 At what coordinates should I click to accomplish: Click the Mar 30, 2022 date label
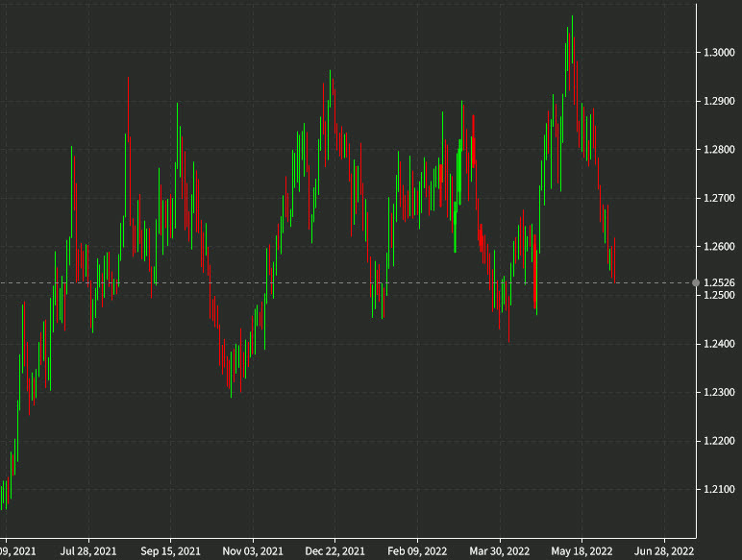click(x=500, y=551)
